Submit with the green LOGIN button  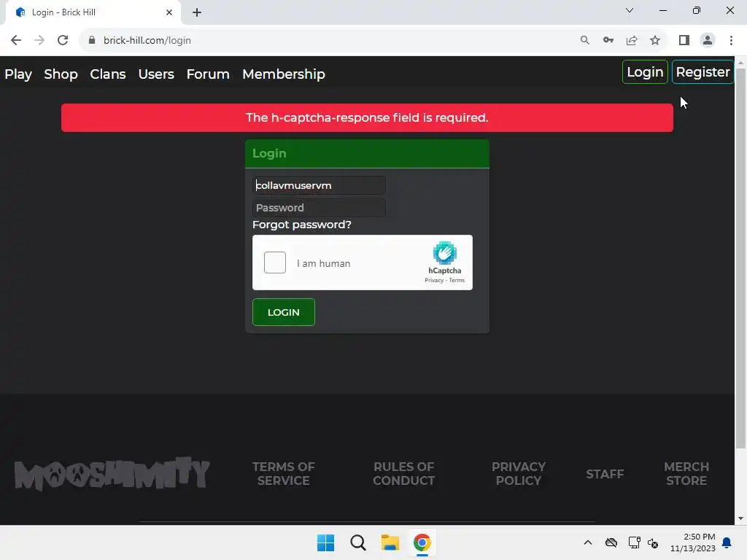pos(284,312)
